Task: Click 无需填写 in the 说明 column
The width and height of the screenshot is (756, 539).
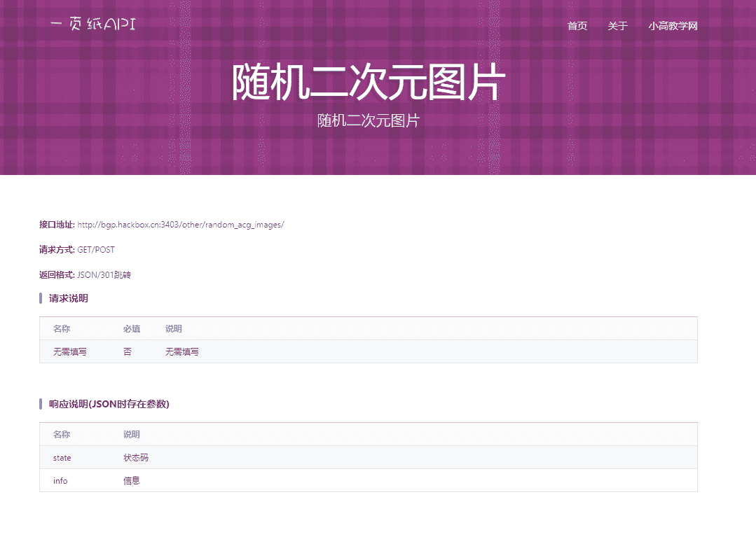Action: [182, 352]
